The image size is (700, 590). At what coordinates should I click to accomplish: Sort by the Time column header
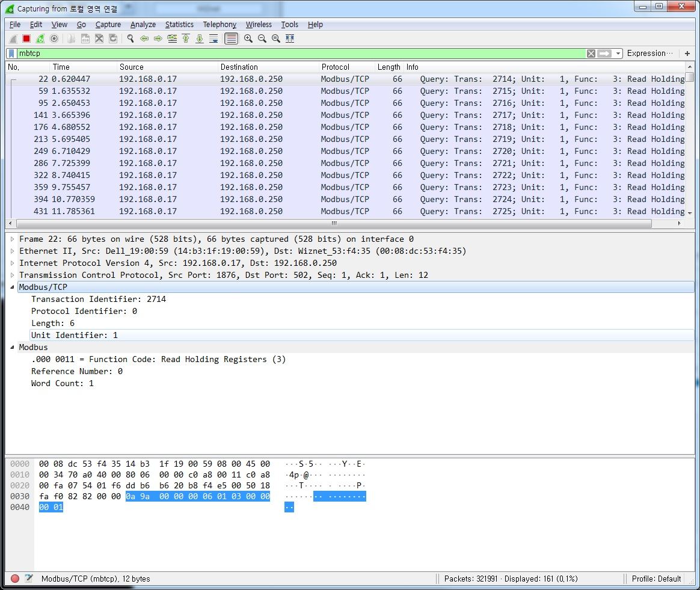[83, 67]
